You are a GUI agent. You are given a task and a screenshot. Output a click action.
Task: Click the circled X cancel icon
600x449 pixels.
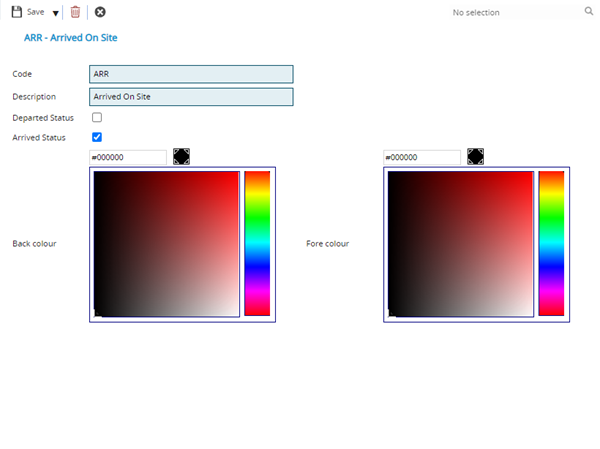point(100,12)
